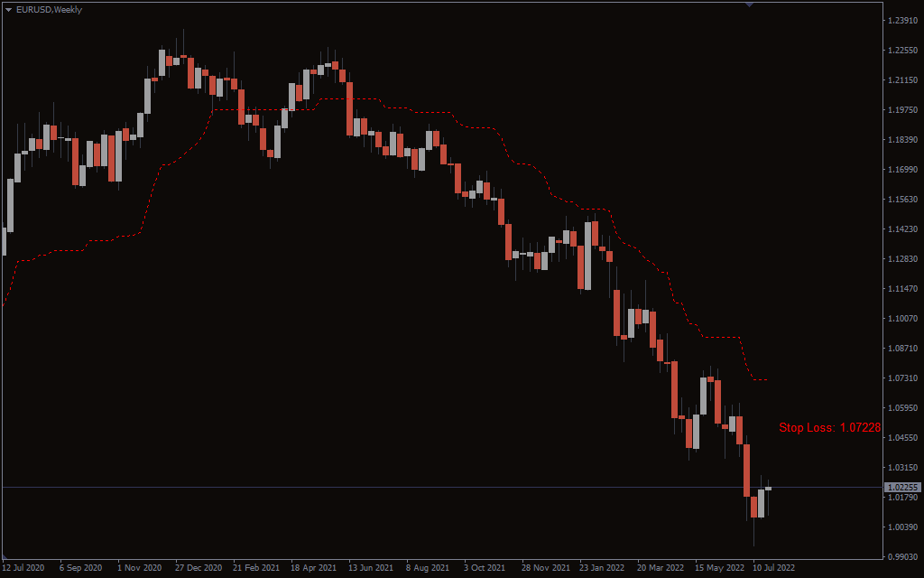This screenshot has height=578, width=924.
Task: Click the 27 Dec 2020 date label
Action: [199, 569]
